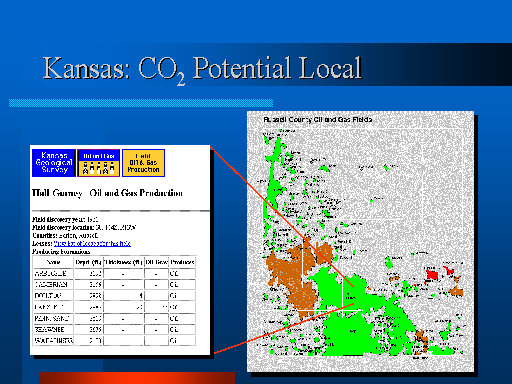Screen dimensions: 512x384
Task: Click the Kansas Geological Survey logo button
Action: (x=54, y=163)
